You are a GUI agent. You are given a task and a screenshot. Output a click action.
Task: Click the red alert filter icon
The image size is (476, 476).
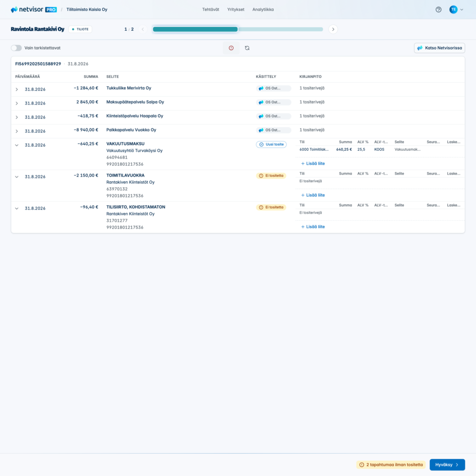tap(231, 48)
